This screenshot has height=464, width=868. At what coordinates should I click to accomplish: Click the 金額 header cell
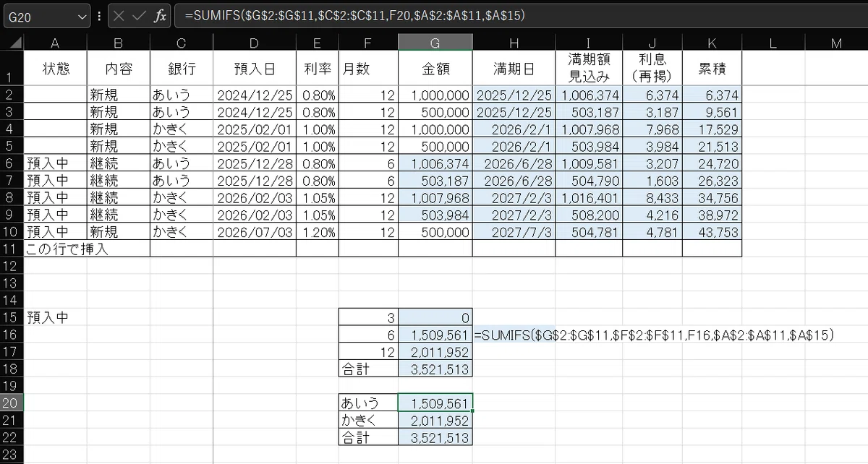point(435,69)
